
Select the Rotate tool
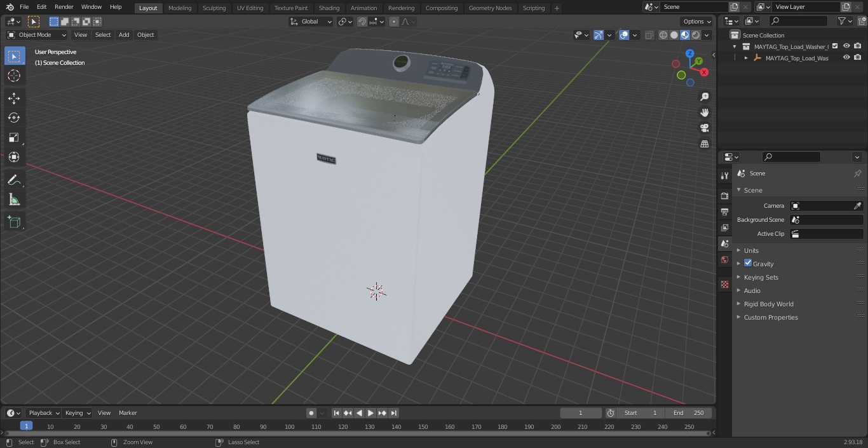[14, 118]
